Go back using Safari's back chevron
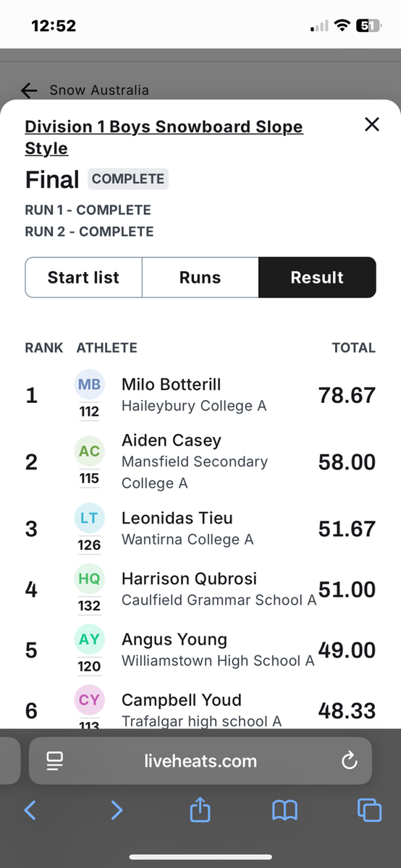401x868 pixels. (x=30, y=810)
